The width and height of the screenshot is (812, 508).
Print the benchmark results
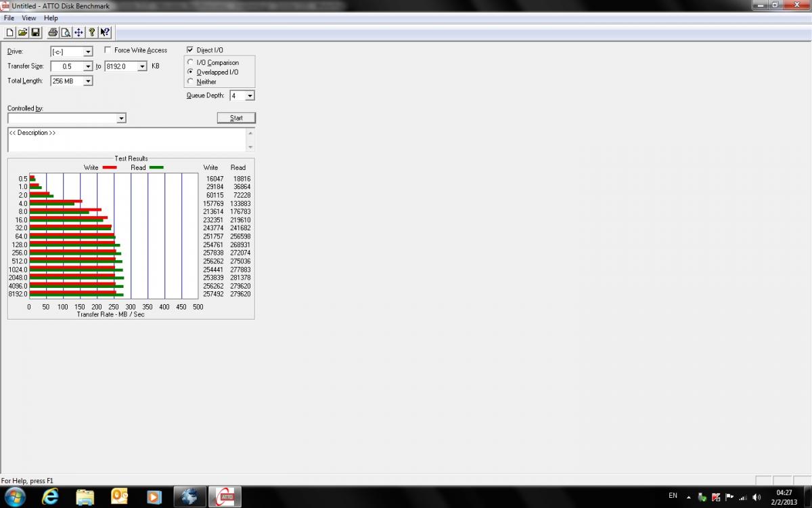click(53, 33)
